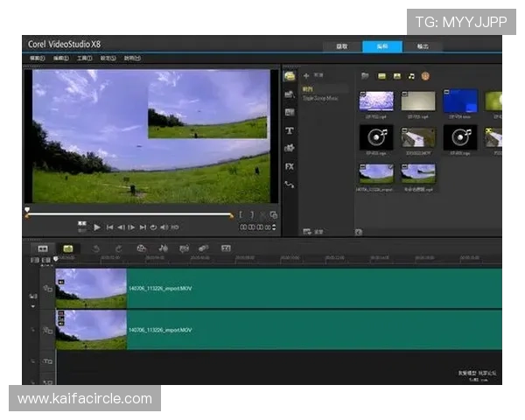Open the Transitions library icon
The height and width of the screenshot is (420, 525).
pyautogui.click(x=290, y=112)
